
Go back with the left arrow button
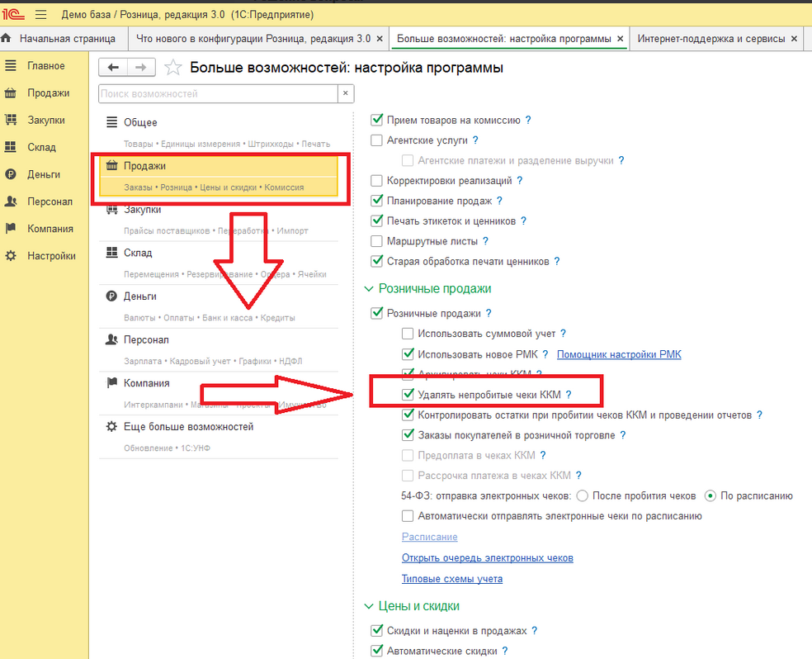[x=113, y=68]
